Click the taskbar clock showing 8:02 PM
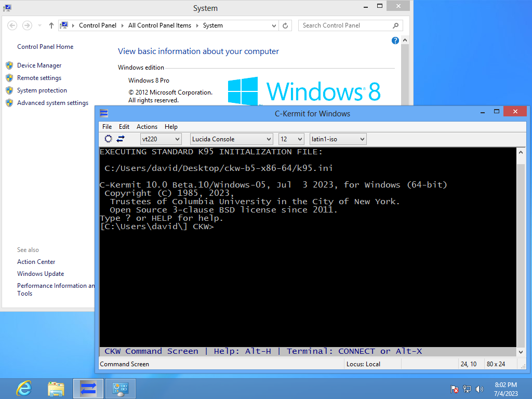Viewport: 532px width, 399px height. point(506,389)
